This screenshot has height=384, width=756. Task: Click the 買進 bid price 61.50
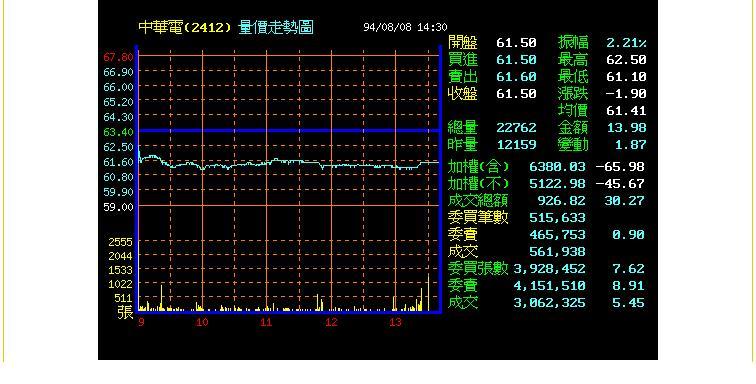(x=516, y=60)
